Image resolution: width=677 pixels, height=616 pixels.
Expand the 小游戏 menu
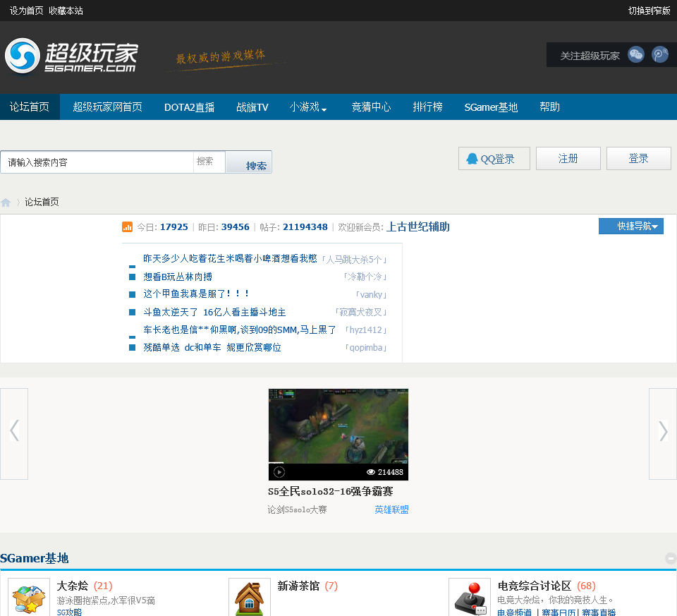308,107
